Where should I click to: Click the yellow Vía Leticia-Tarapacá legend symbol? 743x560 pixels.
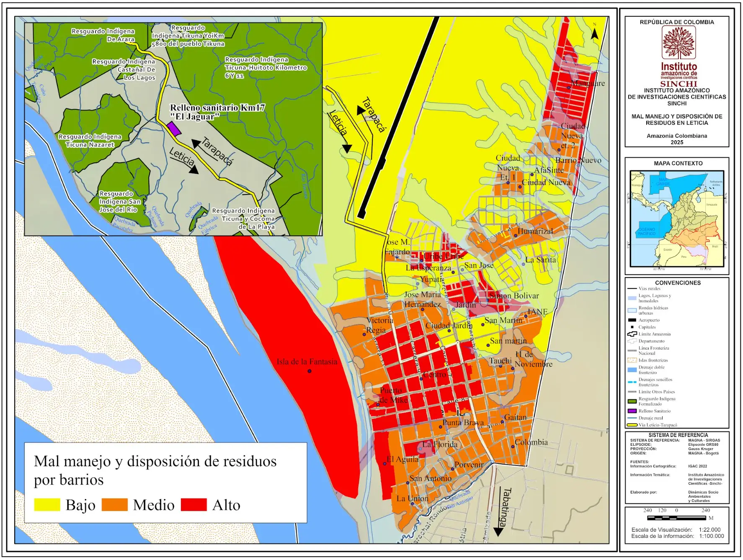pos(632,425)
